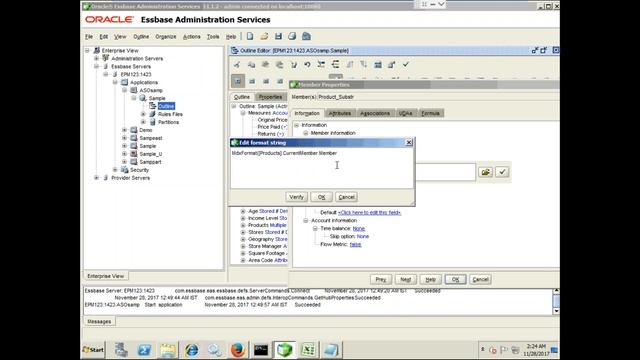Collapse the EPM123:1423 server node
This screenshot has width=640, height=360.
pos(106,74)
